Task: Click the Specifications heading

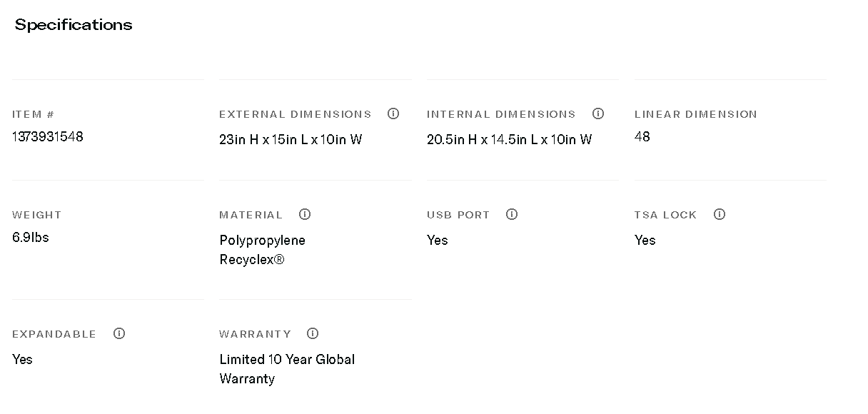Action: click(x=74, y=25)
